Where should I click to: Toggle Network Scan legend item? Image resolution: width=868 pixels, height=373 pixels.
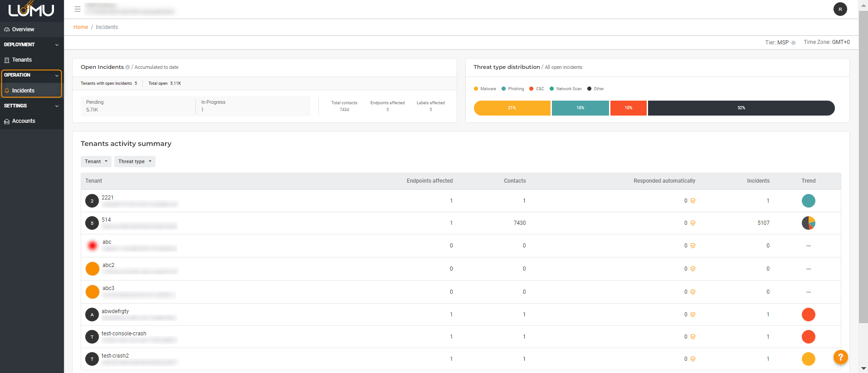[x=566, y=89]
